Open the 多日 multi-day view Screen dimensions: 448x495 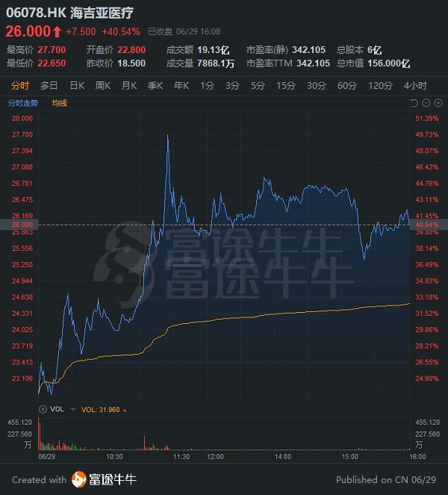[x=49, y=86]
